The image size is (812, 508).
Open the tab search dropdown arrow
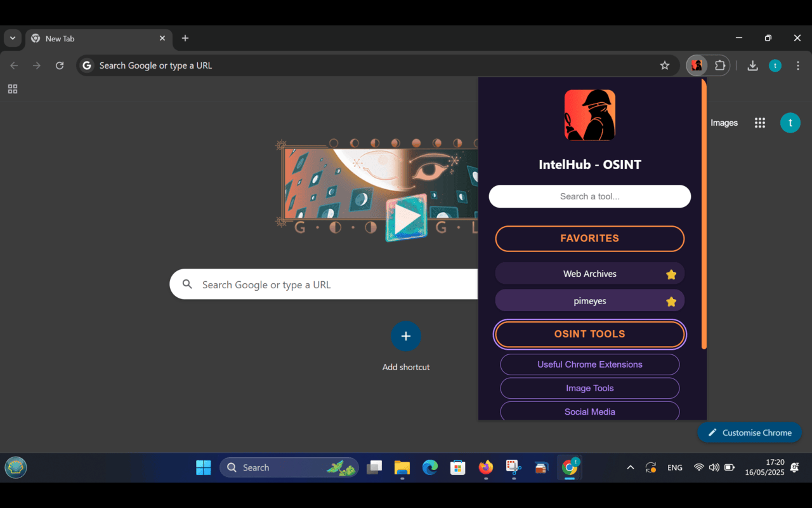click(x=12, y=38)
